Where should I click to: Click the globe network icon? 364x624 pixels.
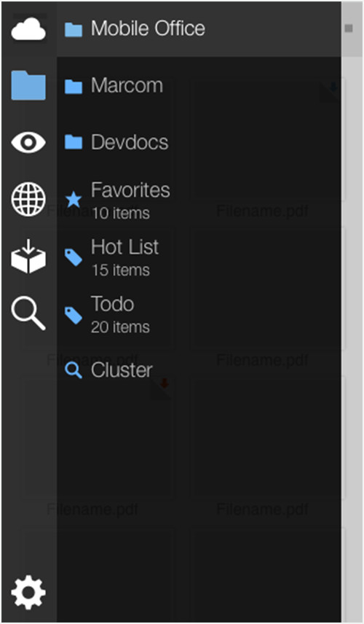[x=28, y=200]
